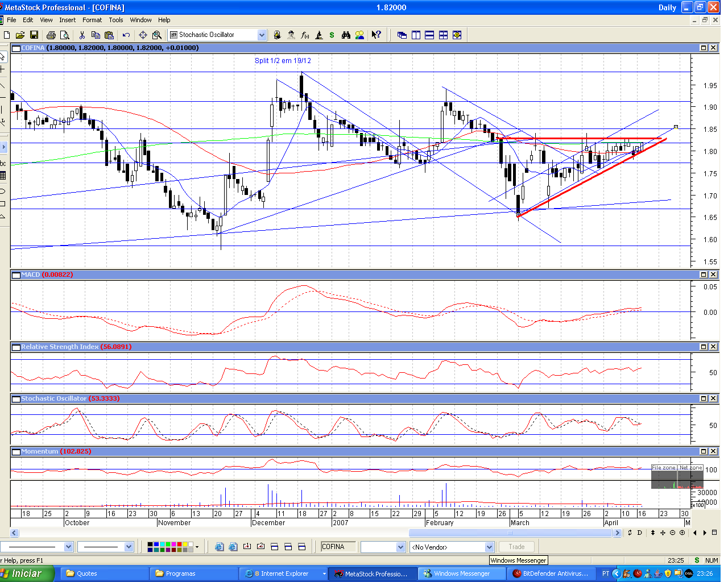Expand the color palette dropdown arrow

pos(197,547)
